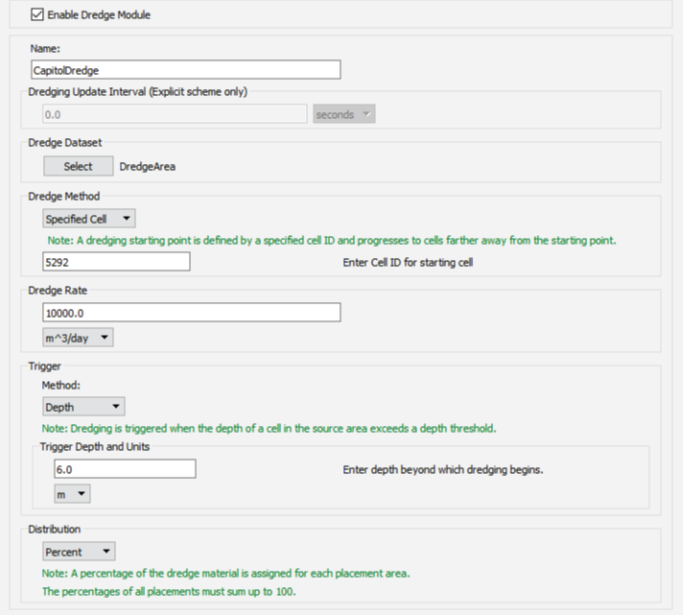This screenshot has width=683, height=615.
Task: Click the DredgeArea dataset label
Action: coord(147,166)
